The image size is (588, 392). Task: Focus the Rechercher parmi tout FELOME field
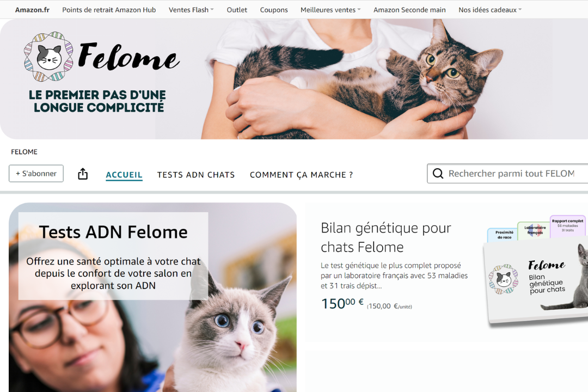tap(507, 173)
